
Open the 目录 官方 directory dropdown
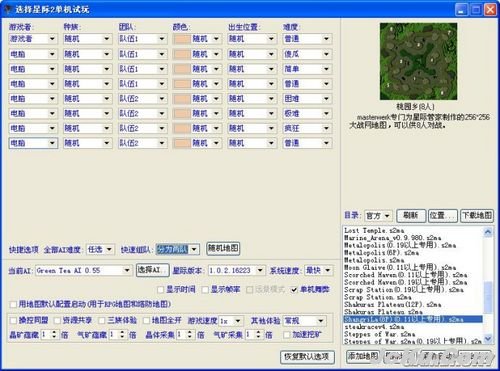coord(378,216)
